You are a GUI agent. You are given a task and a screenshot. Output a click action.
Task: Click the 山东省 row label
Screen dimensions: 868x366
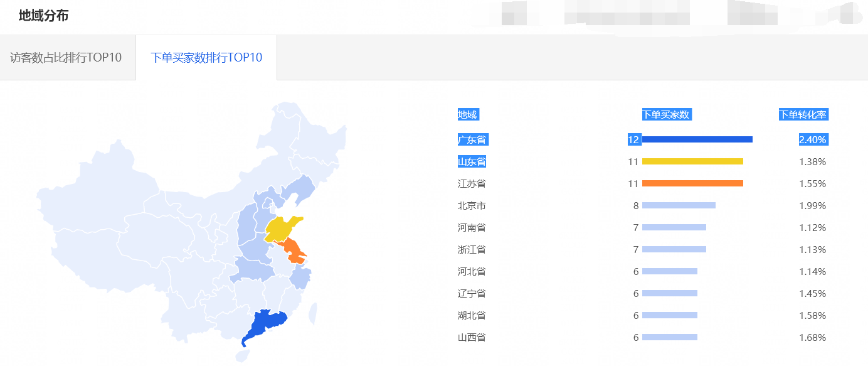coord(472,161)
